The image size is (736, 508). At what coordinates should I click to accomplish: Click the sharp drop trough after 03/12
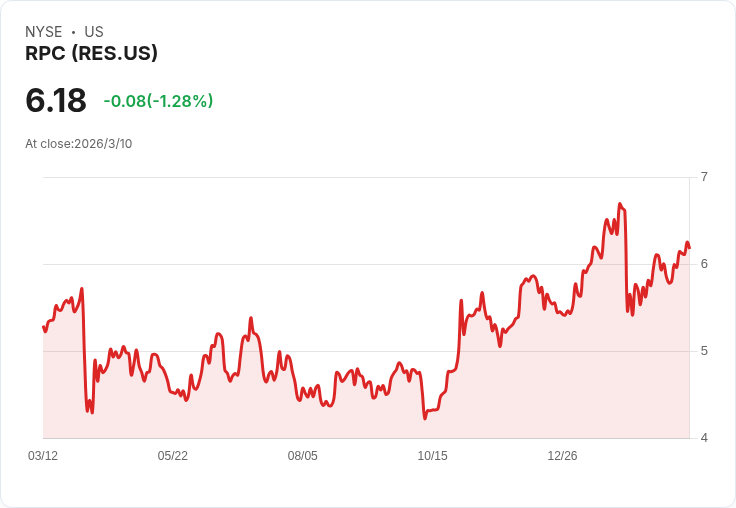pyautogui.click(x=92, y=413)
